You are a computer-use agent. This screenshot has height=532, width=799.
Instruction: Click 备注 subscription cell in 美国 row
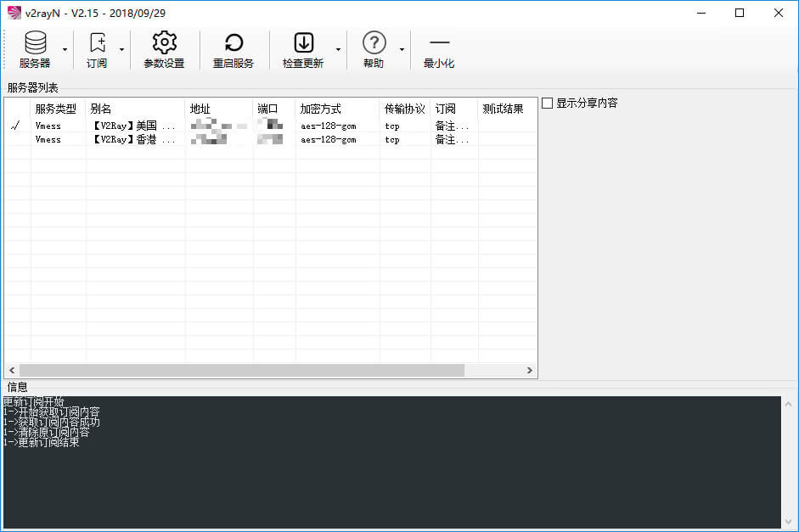click(x=452, y=126)
